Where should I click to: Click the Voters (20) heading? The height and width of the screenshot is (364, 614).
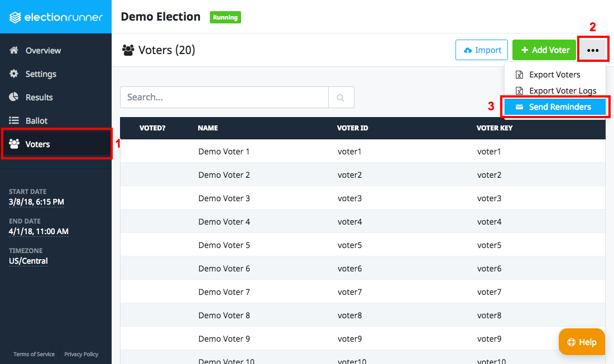[x=167, y=50]
